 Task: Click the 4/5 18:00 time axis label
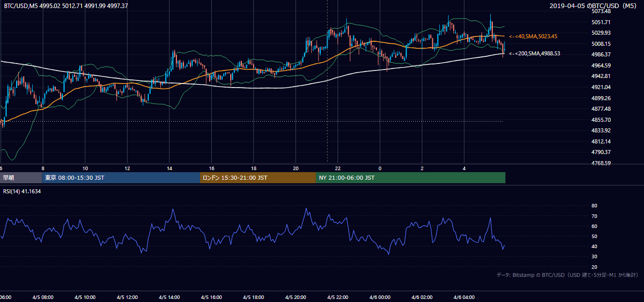(253, 297)
